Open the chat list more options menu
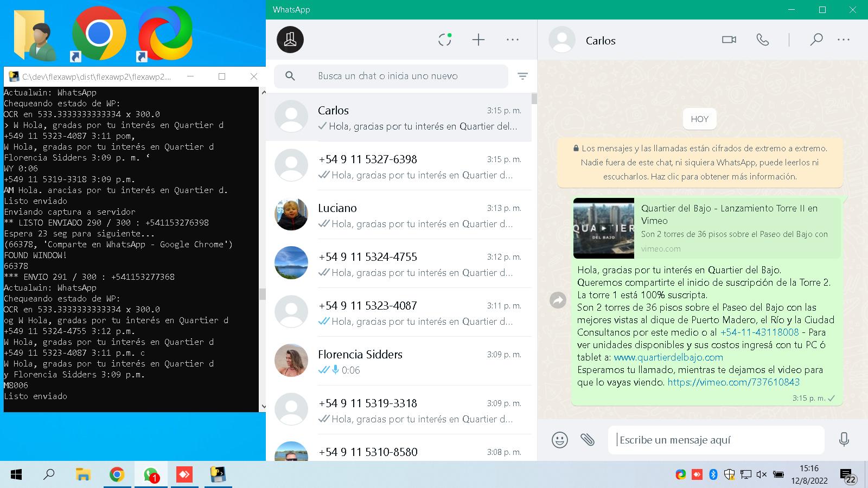This screenshot has width=868, height=488. pos(513,40)
